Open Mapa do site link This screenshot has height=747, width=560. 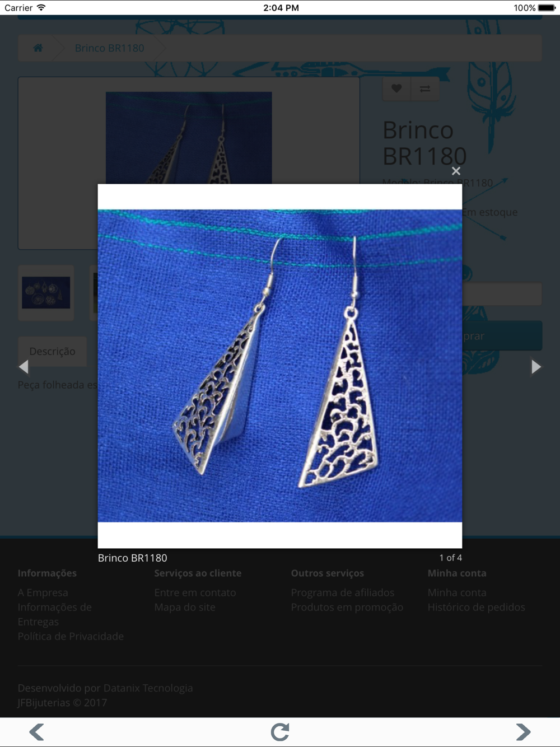tap(185, 607)
